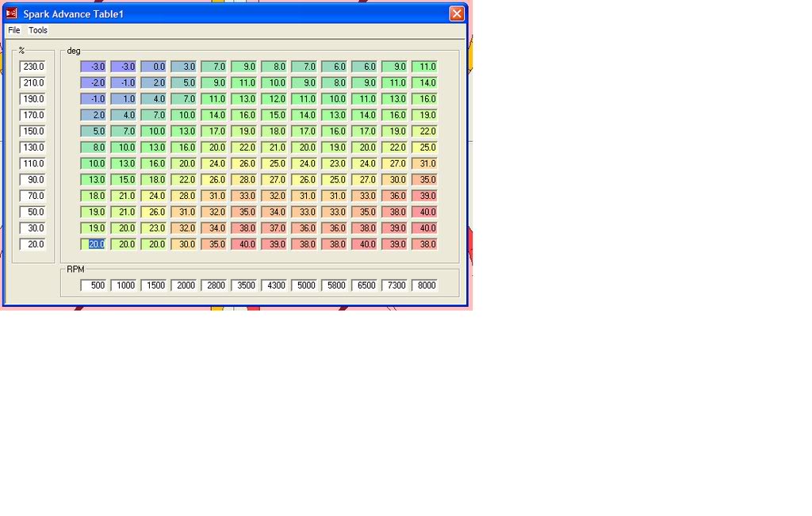812x516 pixels.
Task: Select the highlighted 20.0 cell in bottom row
Action: (x=93, y=244)
